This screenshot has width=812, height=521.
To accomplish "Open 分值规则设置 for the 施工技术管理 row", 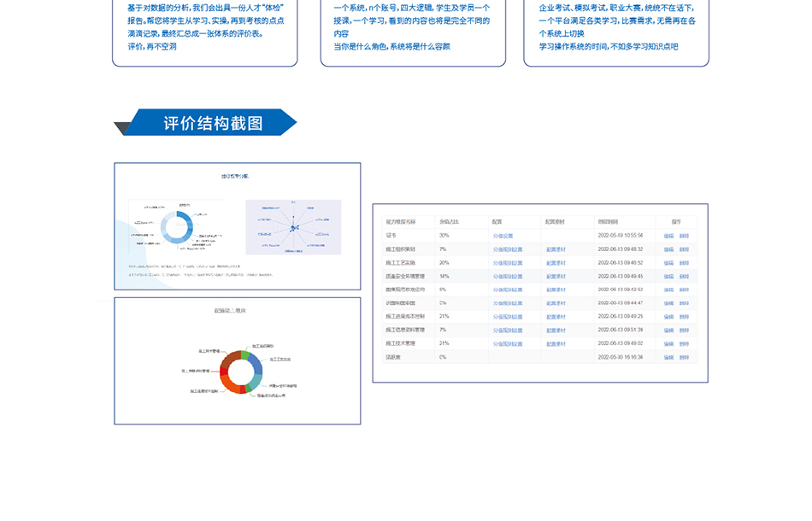I will pyautogui.click(x=507, y=343).
